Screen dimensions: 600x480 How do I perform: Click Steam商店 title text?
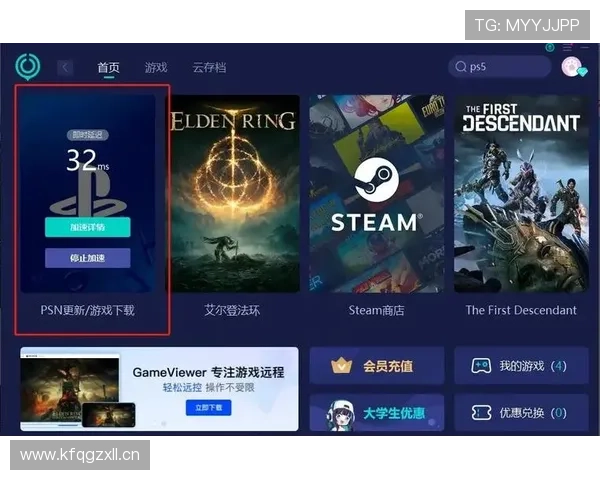coord(377,310)
